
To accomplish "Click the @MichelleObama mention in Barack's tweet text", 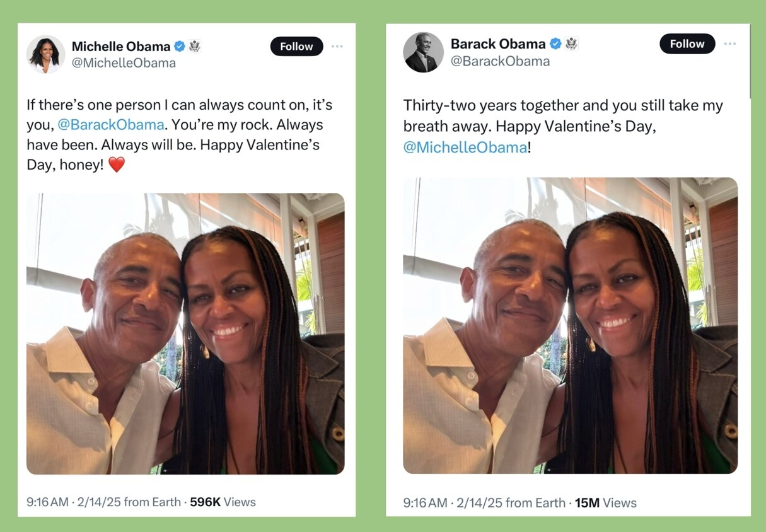I will coord(465,147).
